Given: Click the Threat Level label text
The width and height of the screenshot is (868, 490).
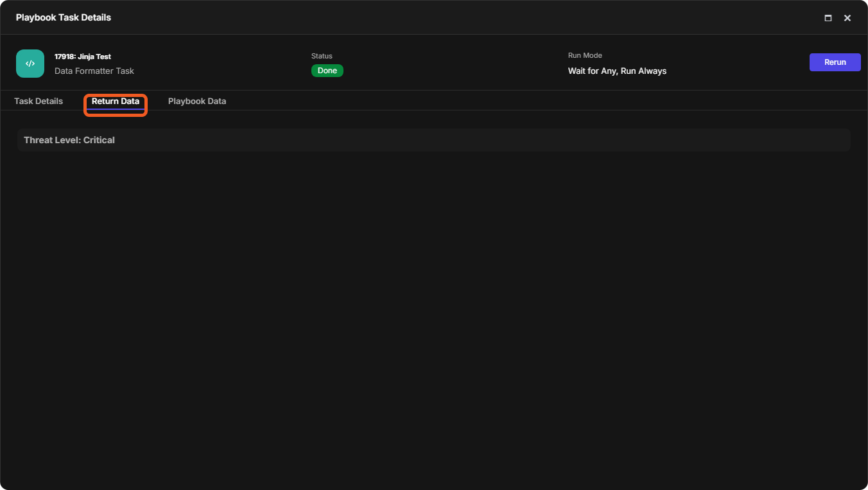Looking at the screenshot, I should point(52,140).
